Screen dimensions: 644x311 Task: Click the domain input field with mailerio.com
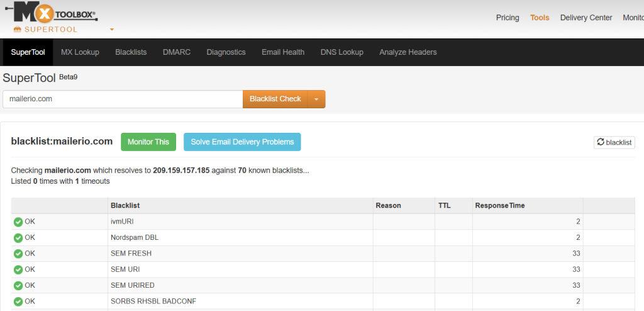click(x=123, y=99)
